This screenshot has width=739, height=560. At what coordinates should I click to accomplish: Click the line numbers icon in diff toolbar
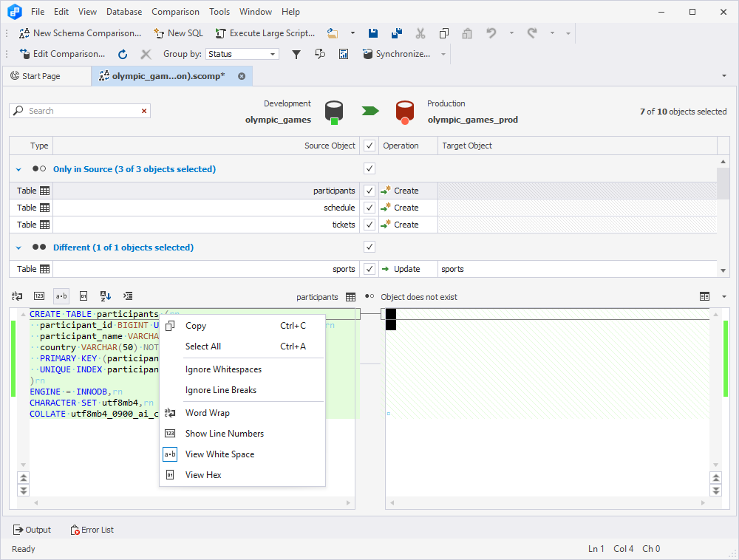pyautogui.click(x=39, y=296)
